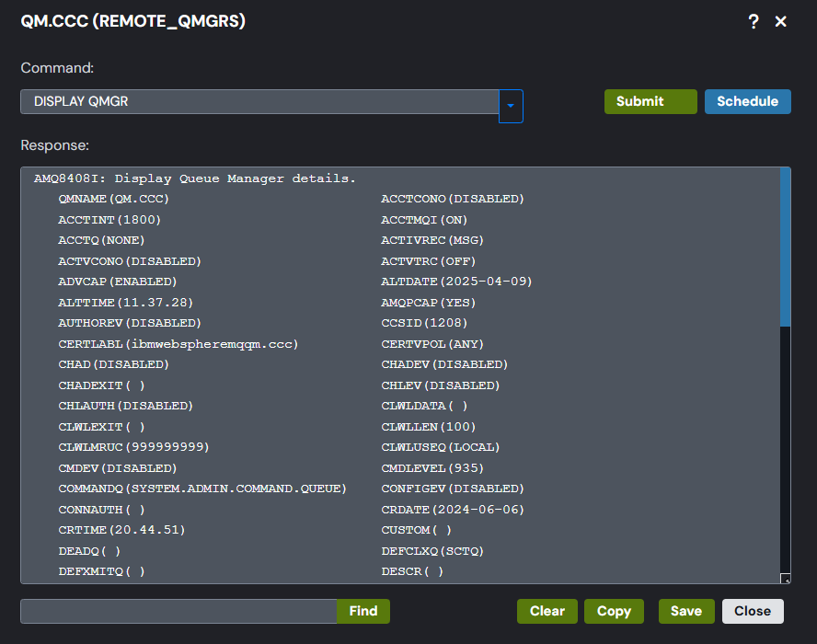Select CHADEV(DISABLED) text

[444, 364]
